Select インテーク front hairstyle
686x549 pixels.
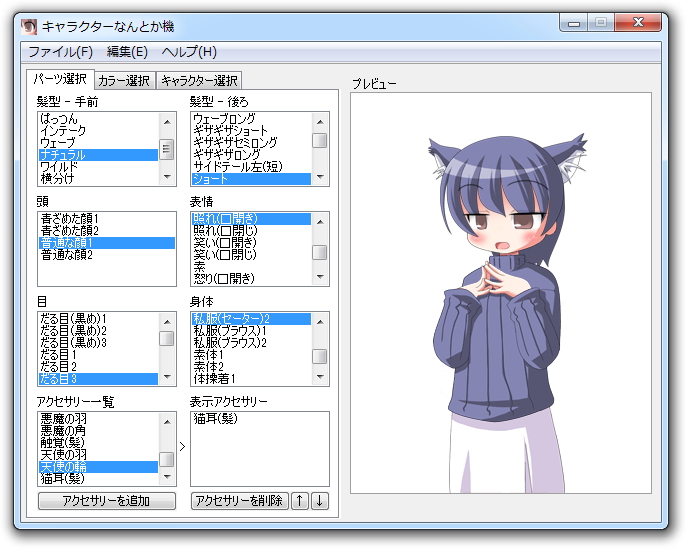click(x=98, y=131)
